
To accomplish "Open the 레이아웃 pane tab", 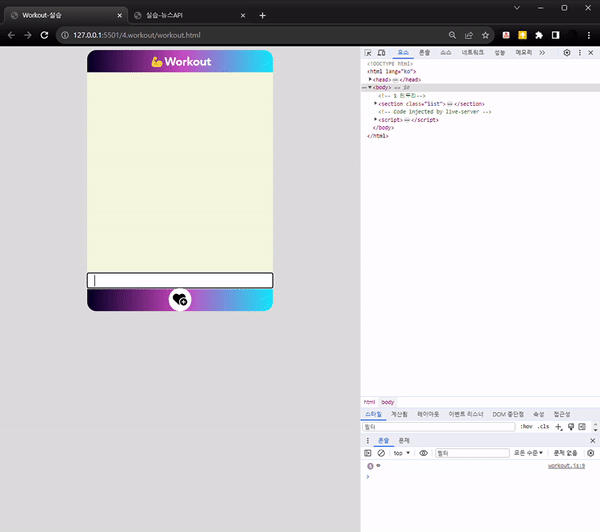I will (x=428, y=414).
